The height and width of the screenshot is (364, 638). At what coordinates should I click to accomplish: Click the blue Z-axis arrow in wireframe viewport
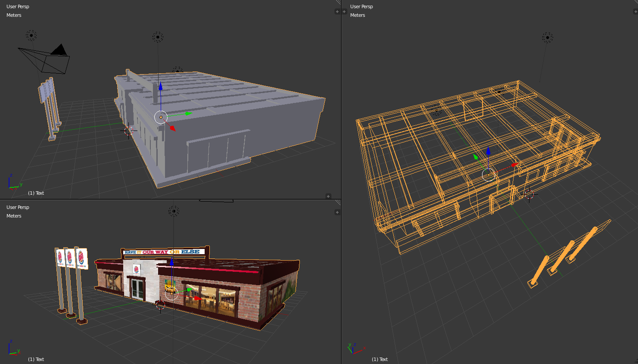coord(488,152)
